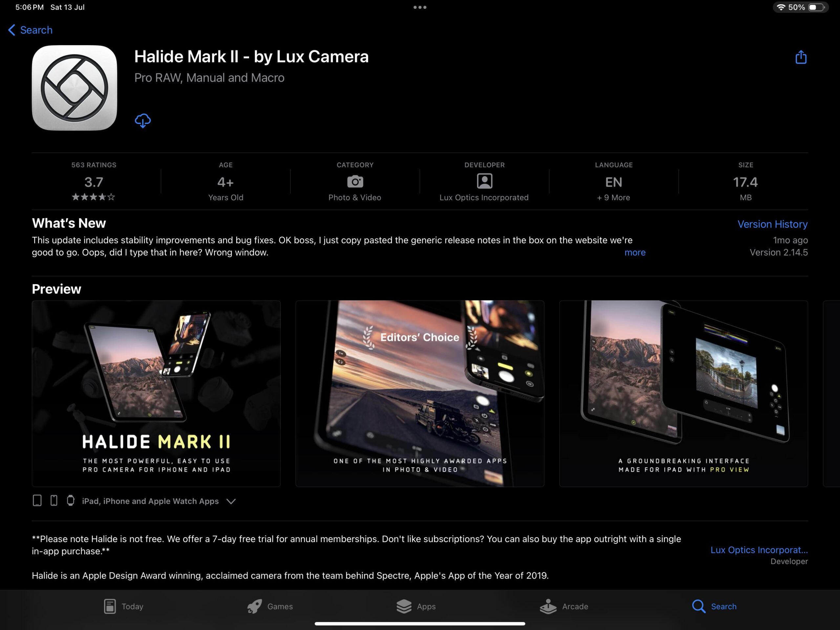Tap the Photo & Video camera icon
This screenshot has width=840, height=630.
pyautogui.click(x=355, y=181)
